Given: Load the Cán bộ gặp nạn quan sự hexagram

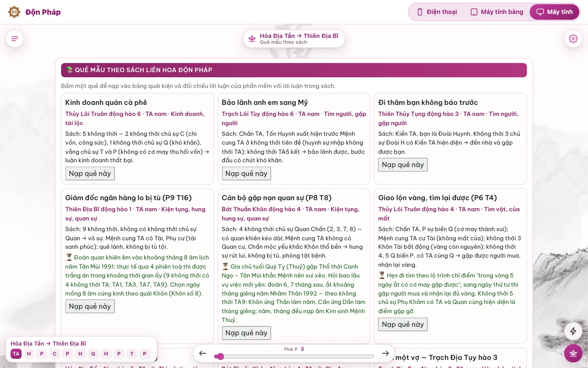Looking at the screenshot, I should pos(246,333).
